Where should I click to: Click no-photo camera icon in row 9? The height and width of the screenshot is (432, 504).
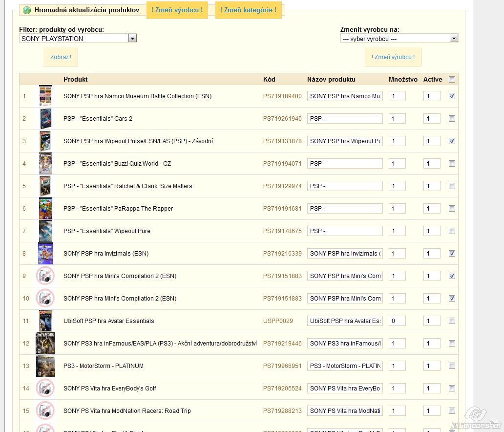(x=45, y=276)
